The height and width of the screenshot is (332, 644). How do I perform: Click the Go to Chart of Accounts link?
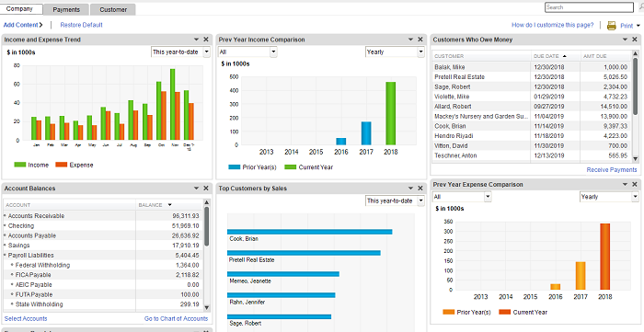(177, 318)
